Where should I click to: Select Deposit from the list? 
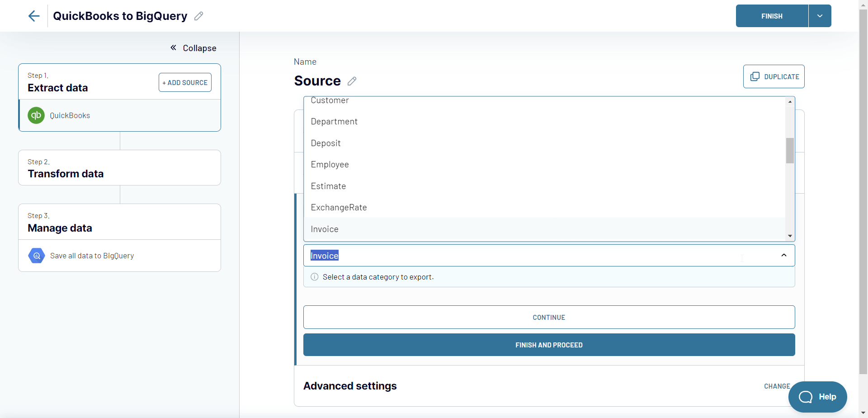point(544,143)
